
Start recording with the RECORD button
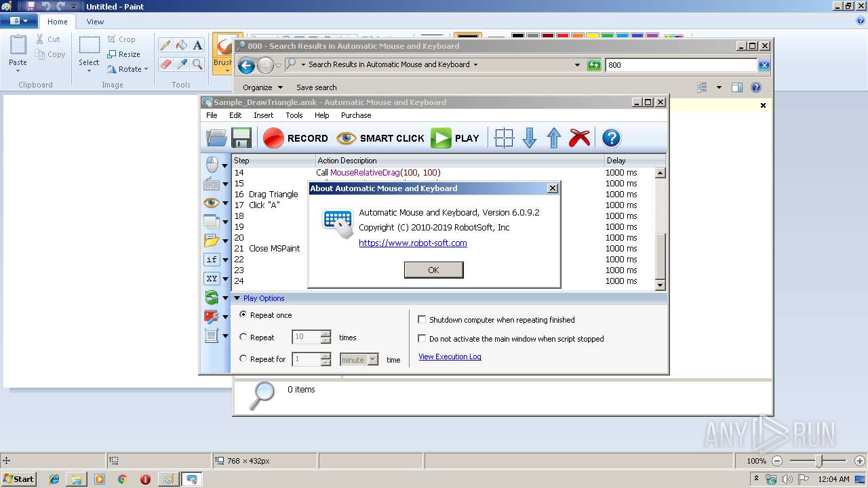[296, 138]
